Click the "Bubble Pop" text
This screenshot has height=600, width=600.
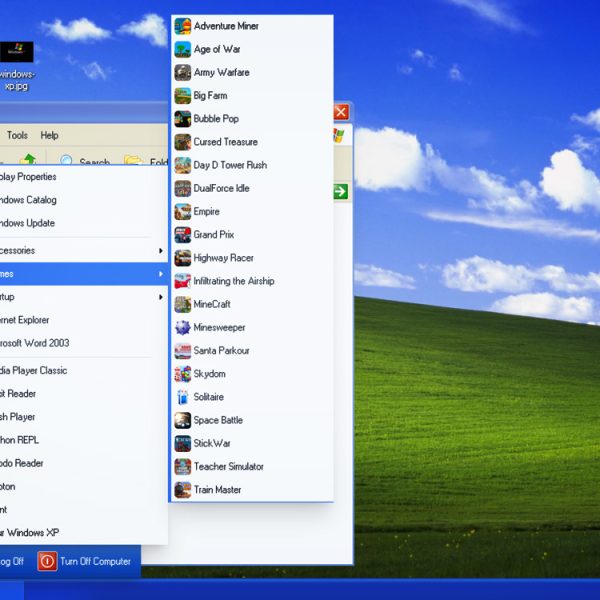(216, 119)
